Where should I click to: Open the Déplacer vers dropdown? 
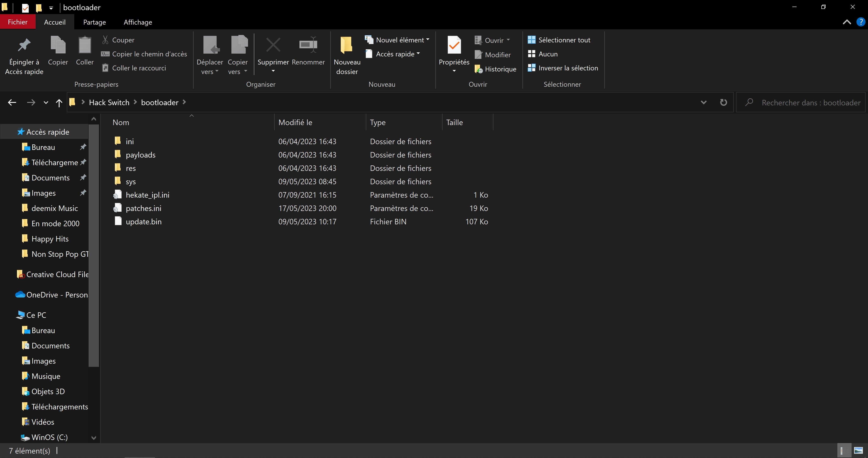210,67
